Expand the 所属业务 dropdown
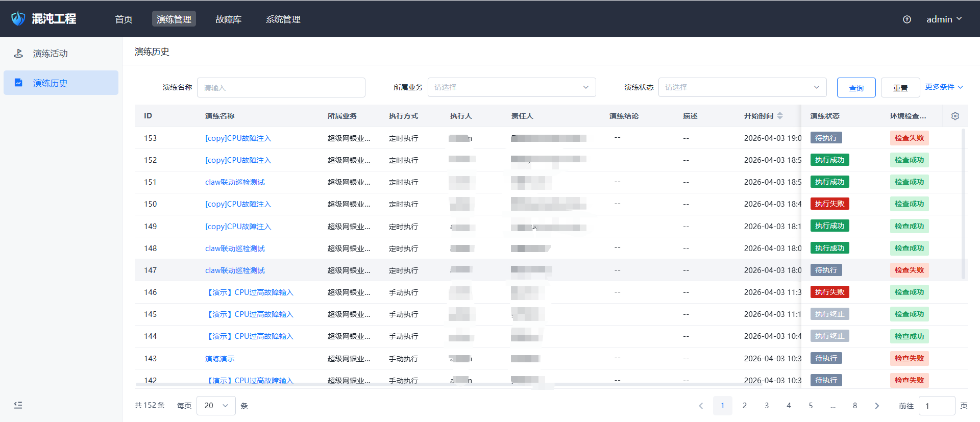 point(511,87)
